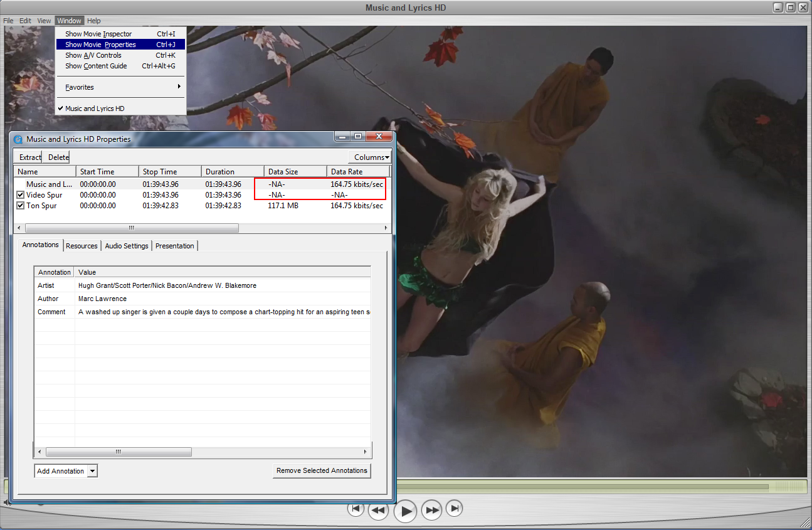
Task: Click the volume speaker icon at the player's bottom-left
Action: point(6,502)
